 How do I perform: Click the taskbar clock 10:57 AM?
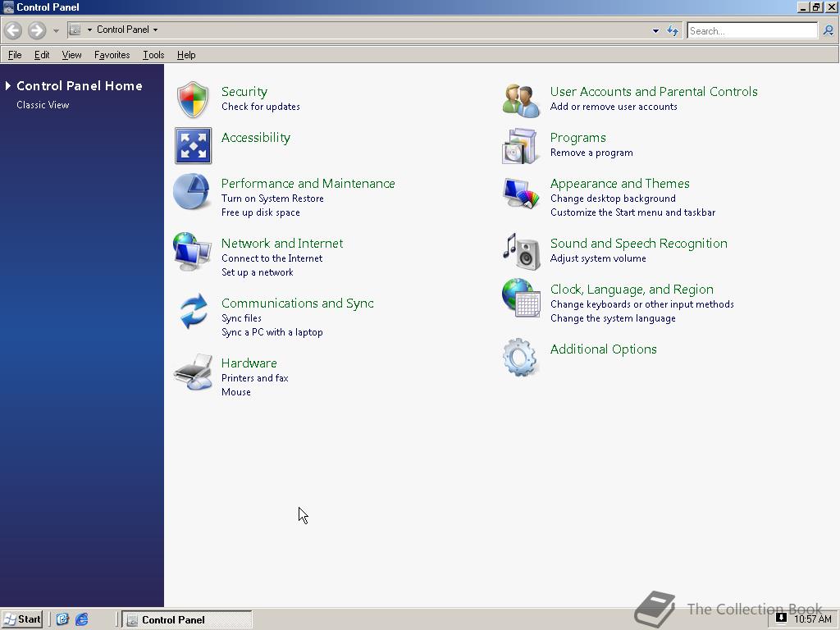point(813,619)
